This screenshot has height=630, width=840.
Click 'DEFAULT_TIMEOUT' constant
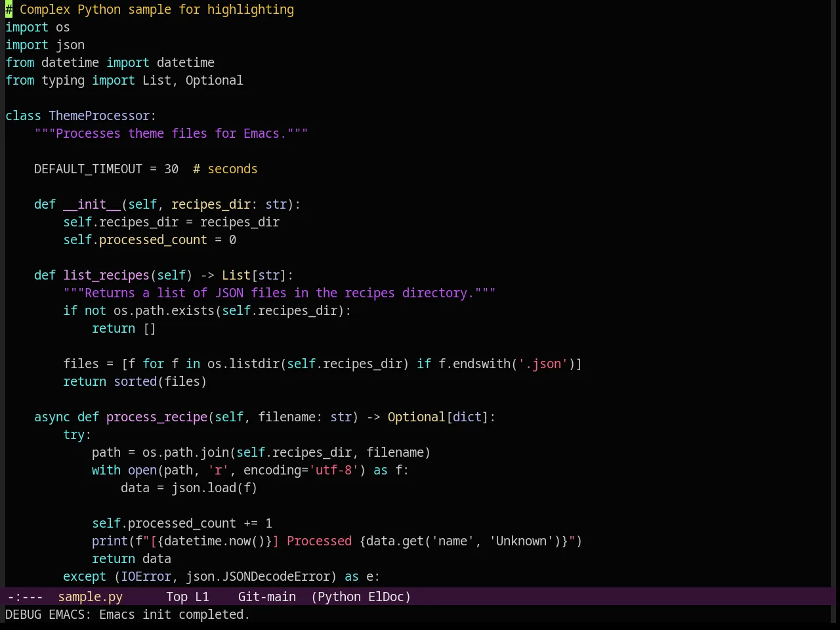click(x=88, y=169)
